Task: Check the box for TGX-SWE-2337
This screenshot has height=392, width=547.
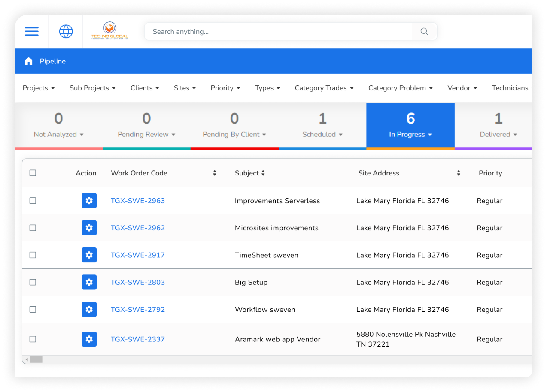Action: click(x=33, y=339)
